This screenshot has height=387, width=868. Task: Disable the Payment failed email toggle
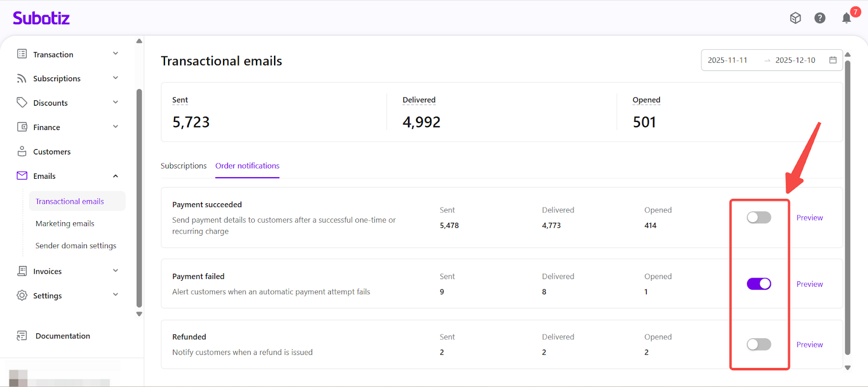tap(758, 284)
